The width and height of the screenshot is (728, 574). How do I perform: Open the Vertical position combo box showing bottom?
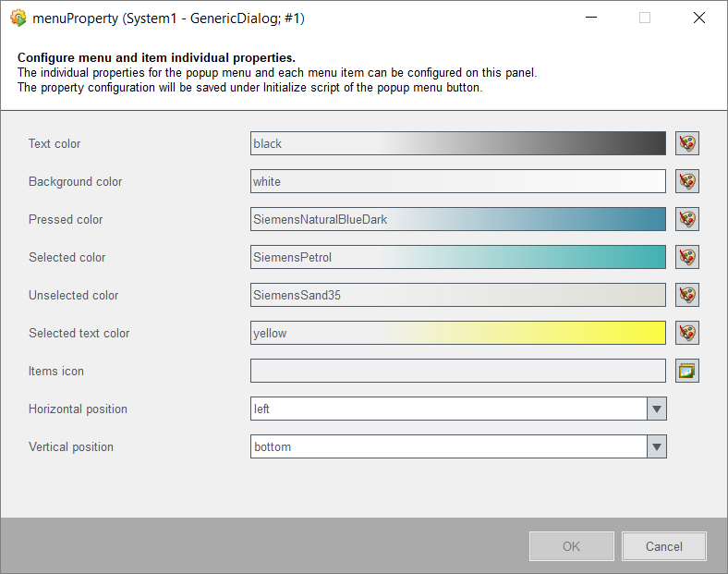448,446
